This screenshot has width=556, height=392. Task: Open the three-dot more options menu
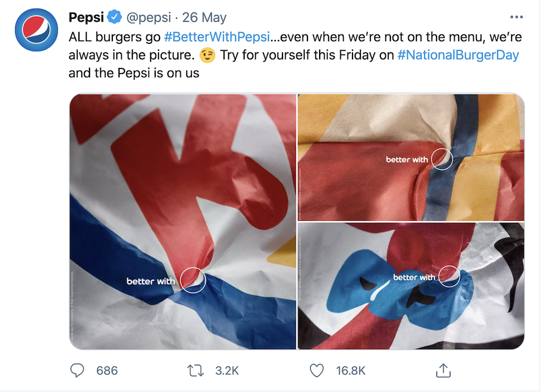click(516, 17)
